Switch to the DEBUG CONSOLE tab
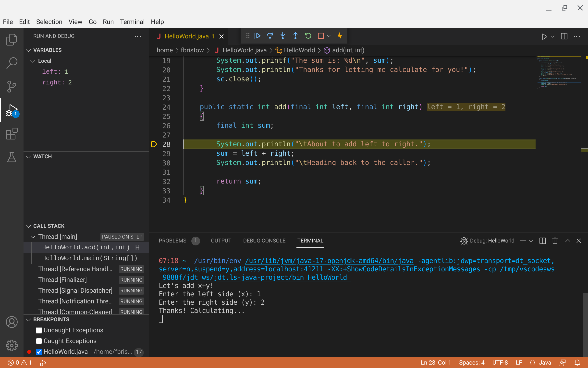The image size is (588, 368). (x=264, y=240)
